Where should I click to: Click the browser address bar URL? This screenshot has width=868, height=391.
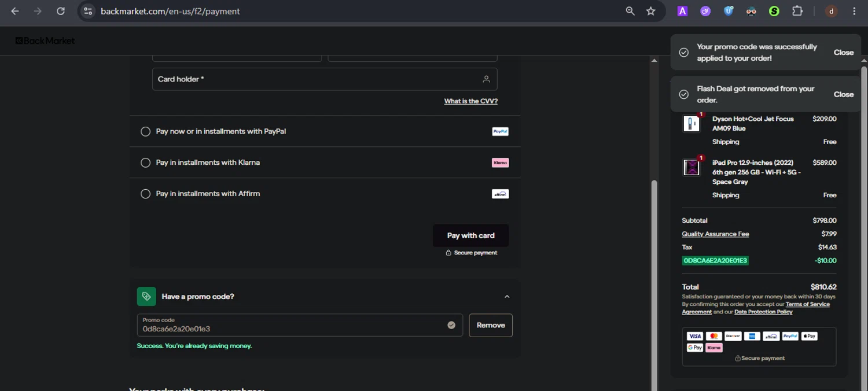click(x=170, y=11)
